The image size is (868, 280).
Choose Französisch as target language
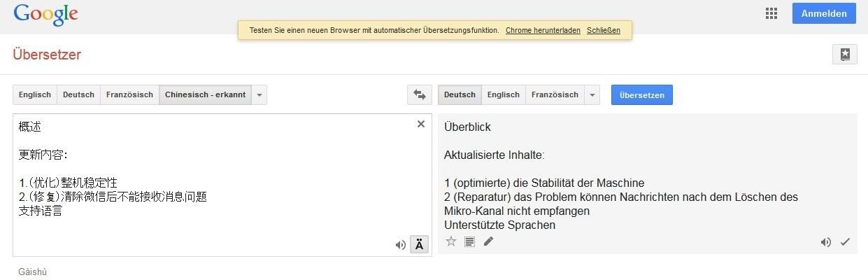click(x=555, y=94)
